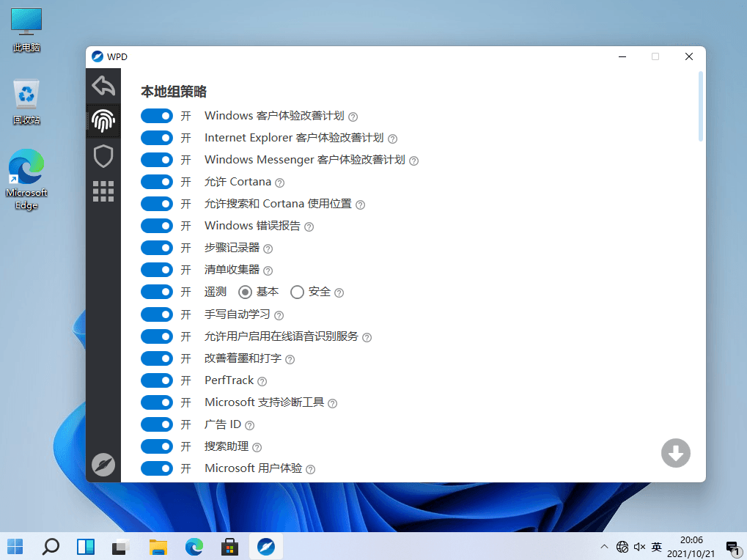Show help for 搜索助理
This screenshot has width=747, height=560.
coord(257,447)
